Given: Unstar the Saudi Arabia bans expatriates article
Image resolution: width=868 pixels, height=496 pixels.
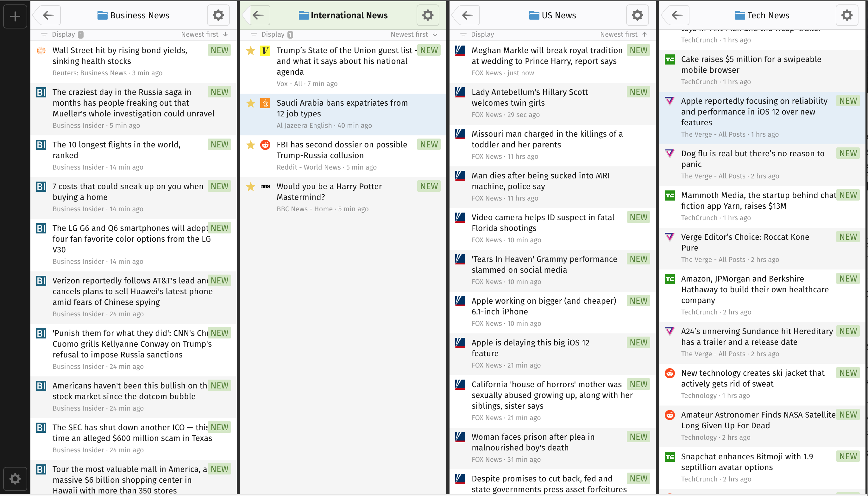Looking at the screenshot, I should pos(251,103).
